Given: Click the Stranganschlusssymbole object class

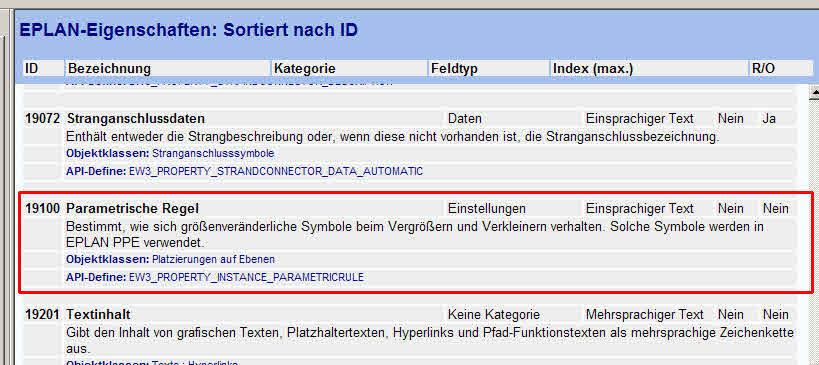Looking at the screenshot, I should point(213,154).
